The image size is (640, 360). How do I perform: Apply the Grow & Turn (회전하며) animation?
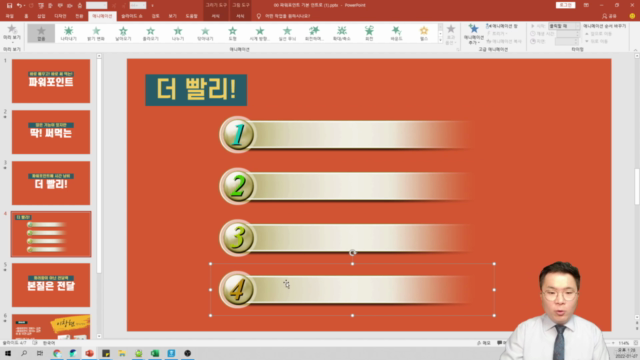[x=314, y=33]
